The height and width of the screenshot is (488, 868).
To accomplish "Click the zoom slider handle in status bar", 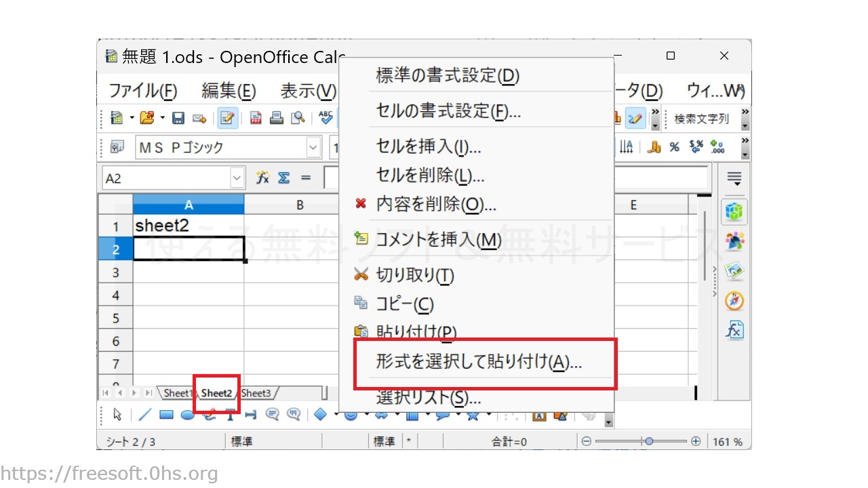I will click(x=649, y=441).
